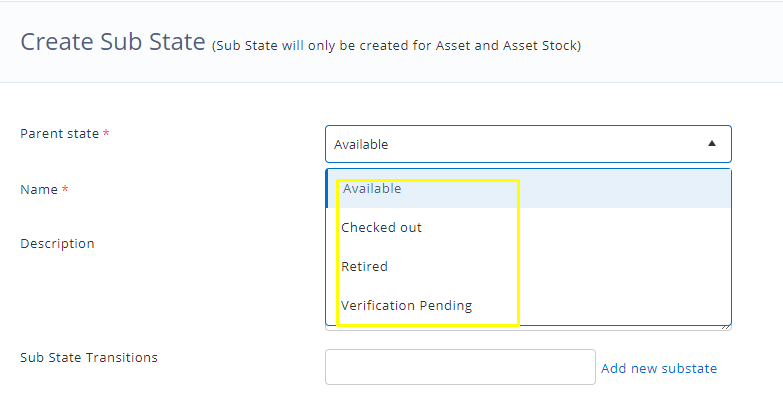Click empty area right of Available option
The width and height of the screenshot is (783, 400).
pos(620,189)
